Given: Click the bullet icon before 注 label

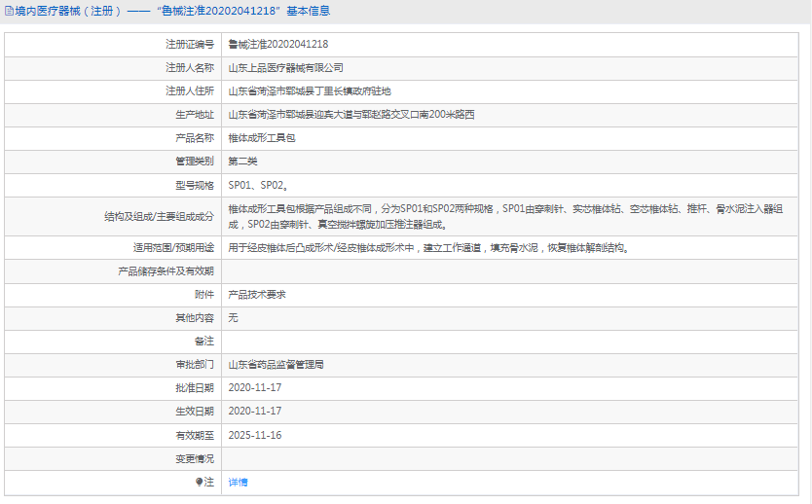Looking at the screenshot, I should click(199, 482).
